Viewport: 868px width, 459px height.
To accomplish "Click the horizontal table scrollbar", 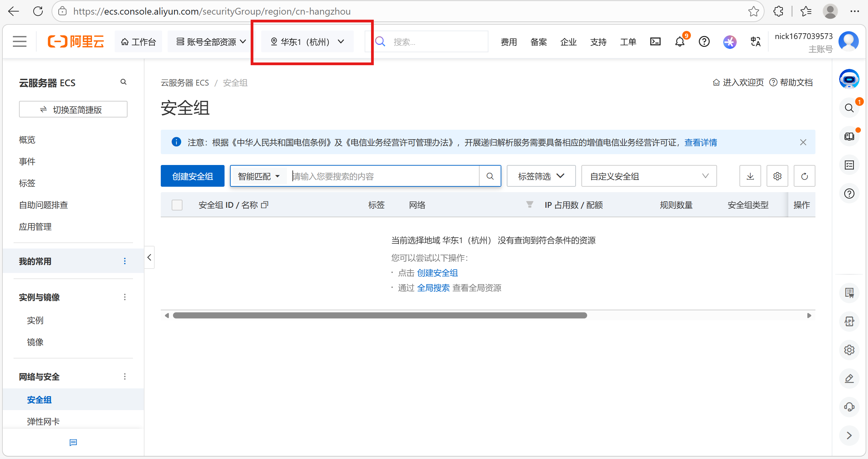I will point(380,315).
